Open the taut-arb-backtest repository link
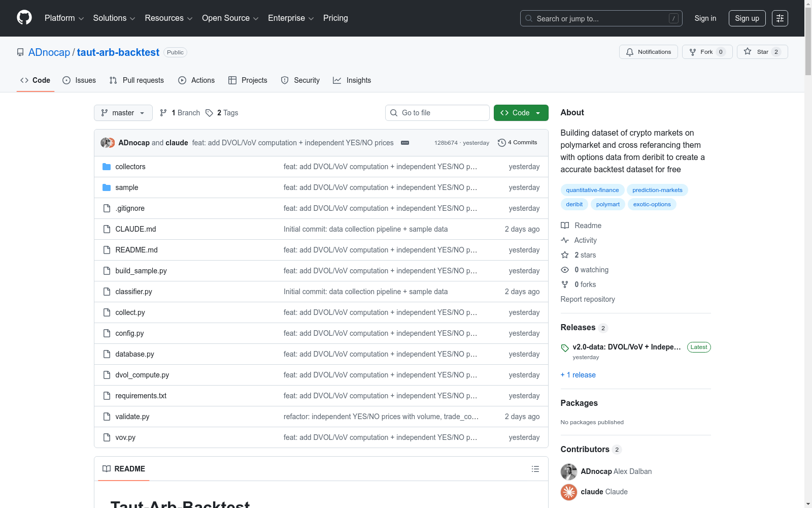The image size is (812, 508). click(x=118, y=52)
